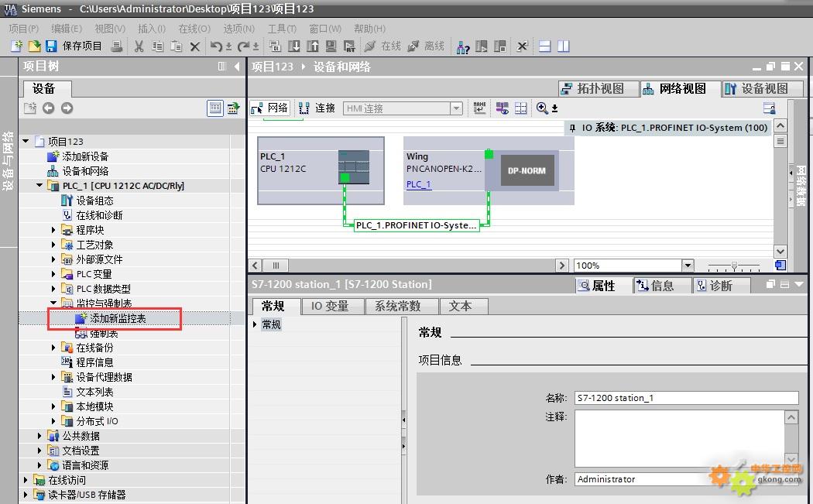Collapse the PLC_1 CPU 1212C node
813x504 pixels.
pyautogui.click(x=40, y=185)
